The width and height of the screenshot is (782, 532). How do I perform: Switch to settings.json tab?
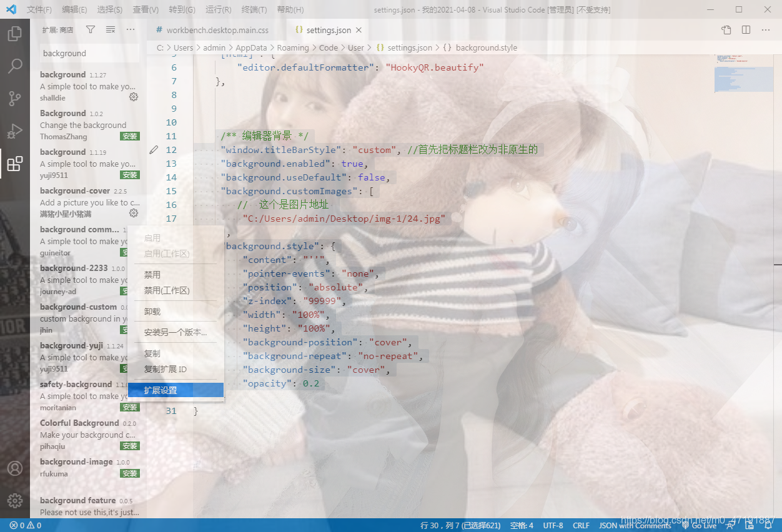pyautogui.click(x=329, y=30)
